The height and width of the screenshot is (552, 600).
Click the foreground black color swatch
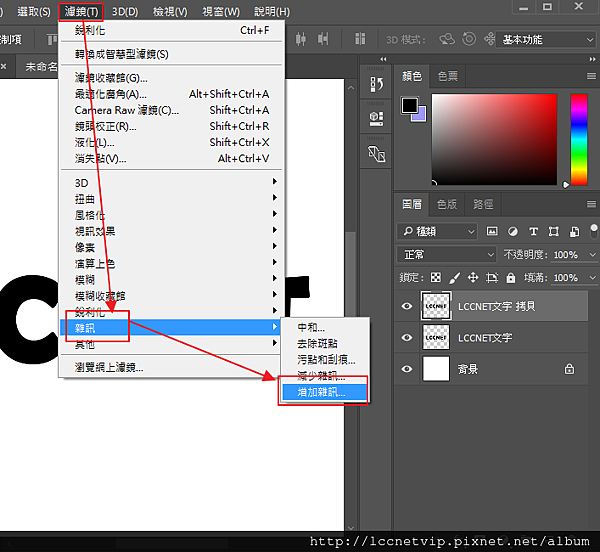click(x=409, y=105)
